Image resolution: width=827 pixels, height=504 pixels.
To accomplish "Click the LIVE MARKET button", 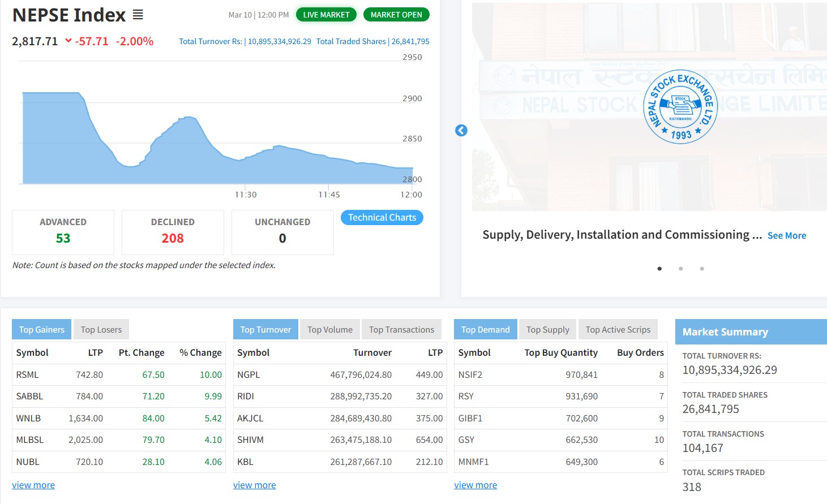I will (326, 15).
